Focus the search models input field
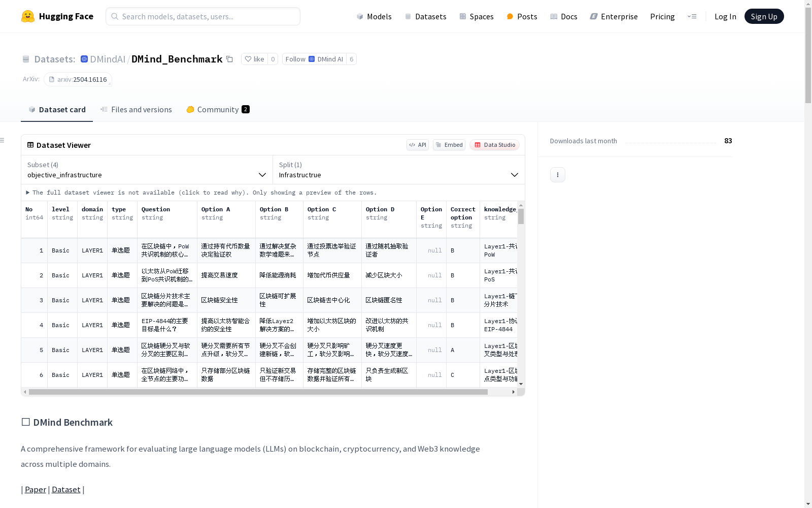Screen dimensions: 812x508 203,16
